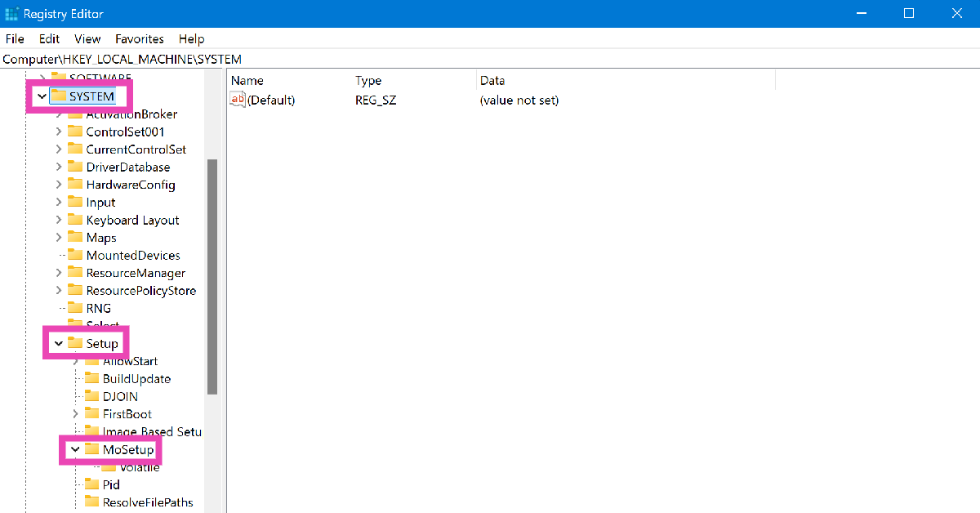Click the BuildUpdate folder icon
Viewport: 980px width, 513px height.
click(91, 379)
